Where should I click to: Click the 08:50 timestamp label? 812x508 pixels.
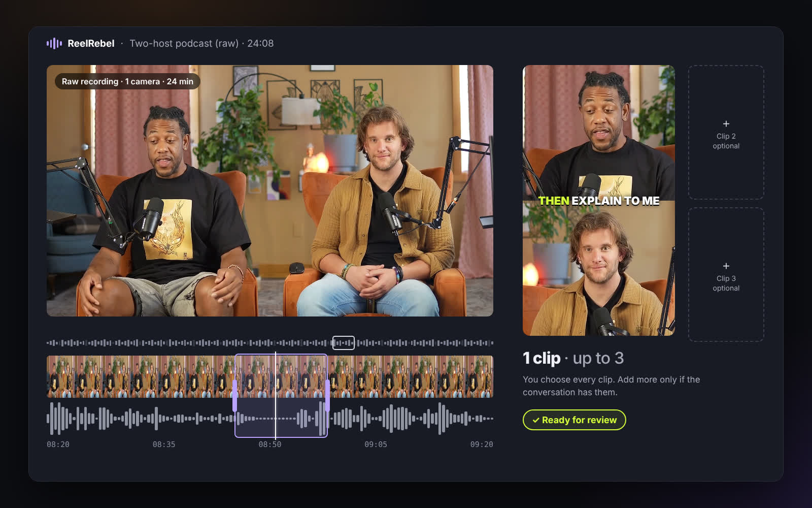(x=270, y=444)
